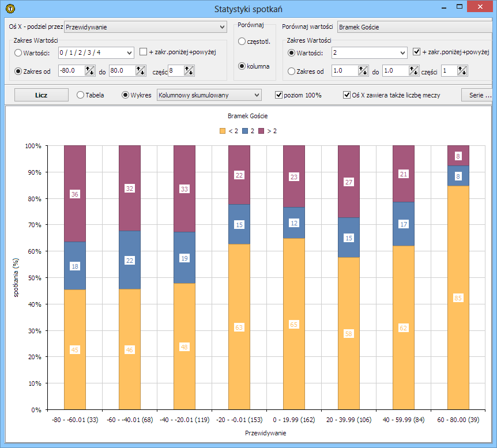Click the 63 label in the -20 - -0.01 bar
The width and height of the screenshot is (497, 448).
pos(239,327)
